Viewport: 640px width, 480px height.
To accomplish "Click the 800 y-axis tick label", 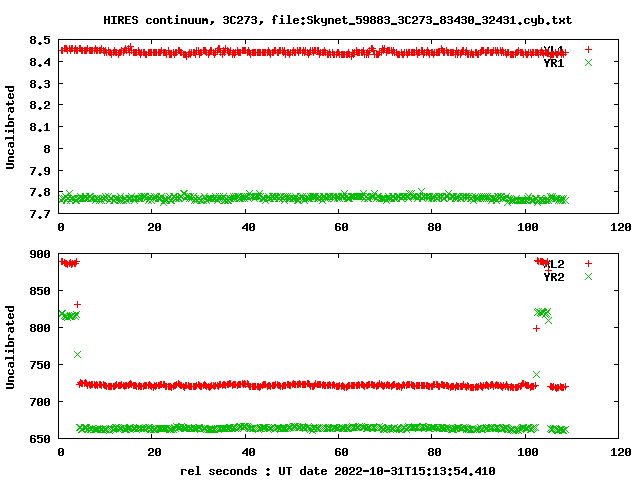I will coord(40,328).
